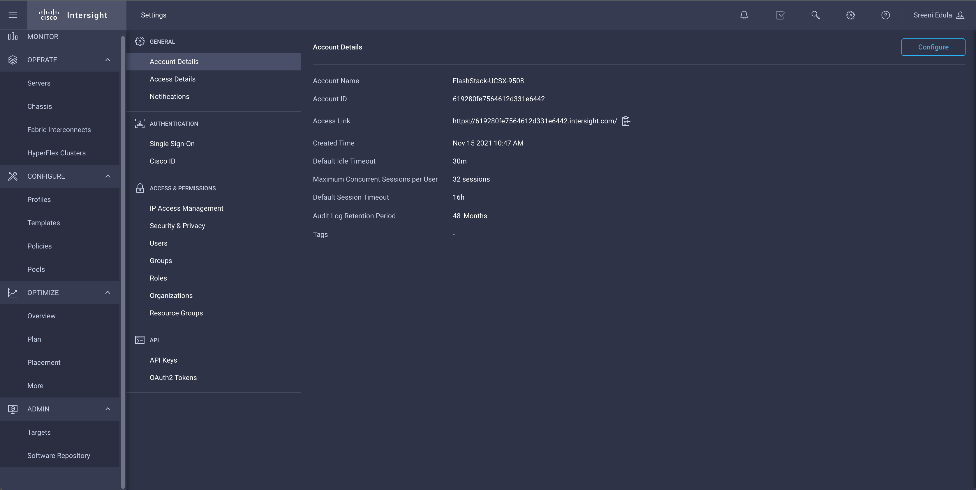Click the Admin section icon
This screenshot has width=976, height=490.
[12, 409]
